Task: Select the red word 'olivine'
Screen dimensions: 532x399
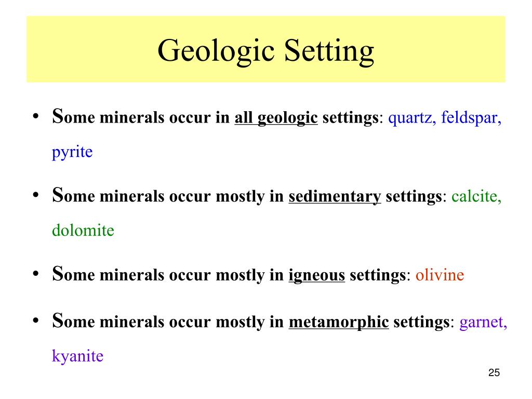Action: pyautogui.click(x=440, y=275)
